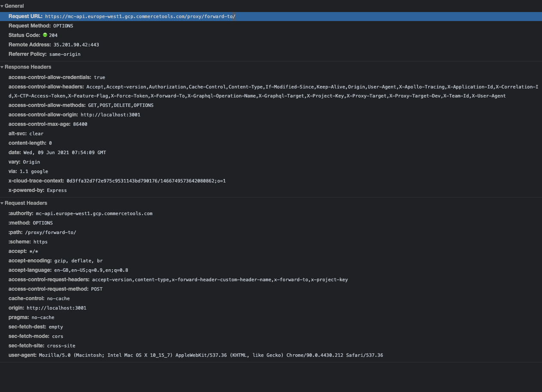This screenshot has width=542, height=392.
Task: Collapse the Response Headers section
Action: coord(3,67)
